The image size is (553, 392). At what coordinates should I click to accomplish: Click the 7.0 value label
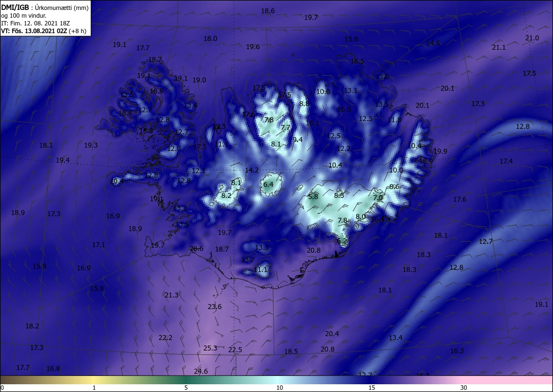point(378,198)
